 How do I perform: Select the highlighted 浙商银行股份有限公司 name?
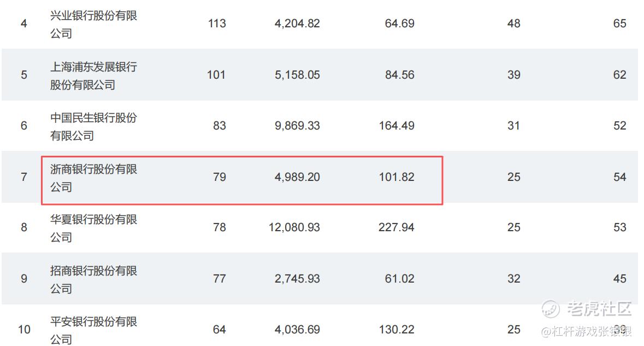[93, 178]
